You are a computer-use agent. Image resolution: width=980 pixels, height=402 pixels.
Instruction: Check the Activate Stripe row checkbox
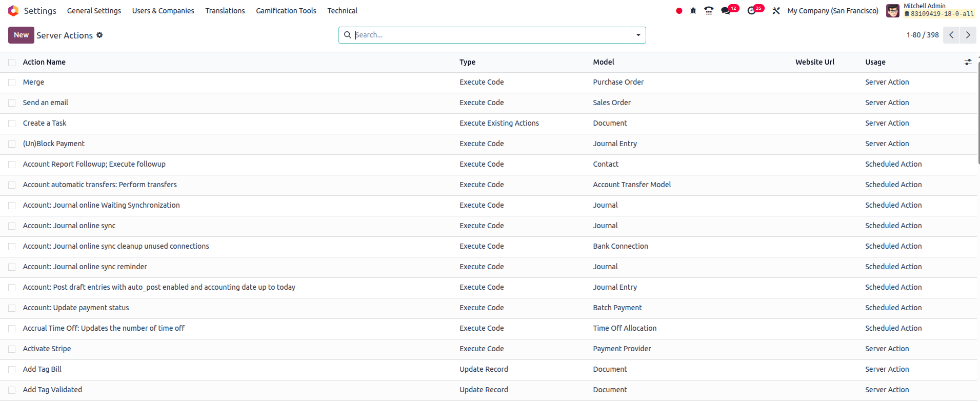12,349
